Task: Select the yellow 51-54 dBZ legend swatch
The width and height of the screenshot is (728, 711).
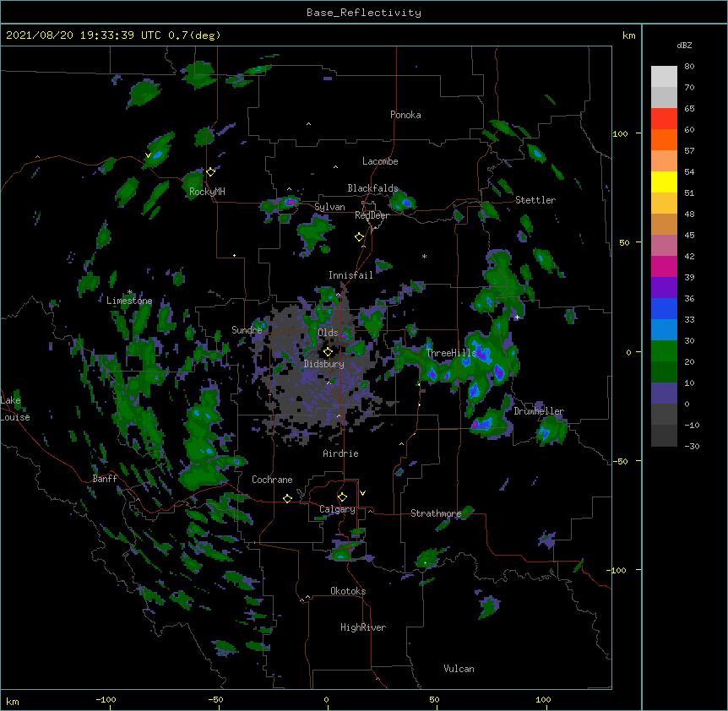Action: click(664, 182)
